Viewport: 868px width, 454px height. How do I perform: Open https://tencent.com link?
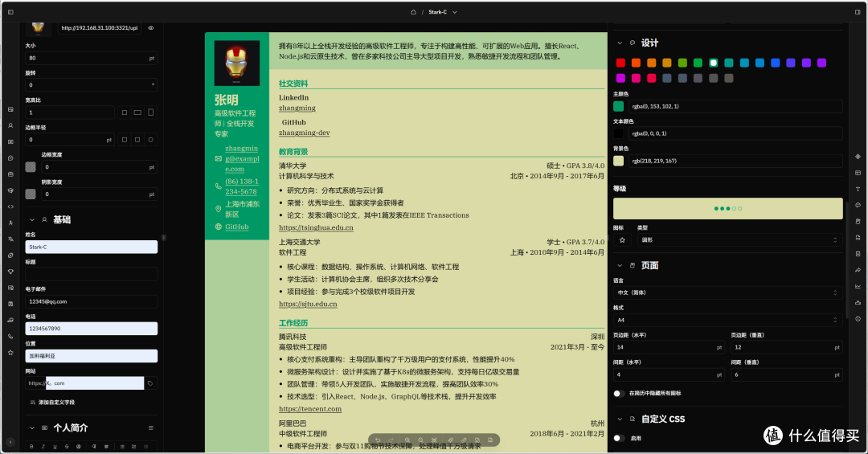[310, 409]
